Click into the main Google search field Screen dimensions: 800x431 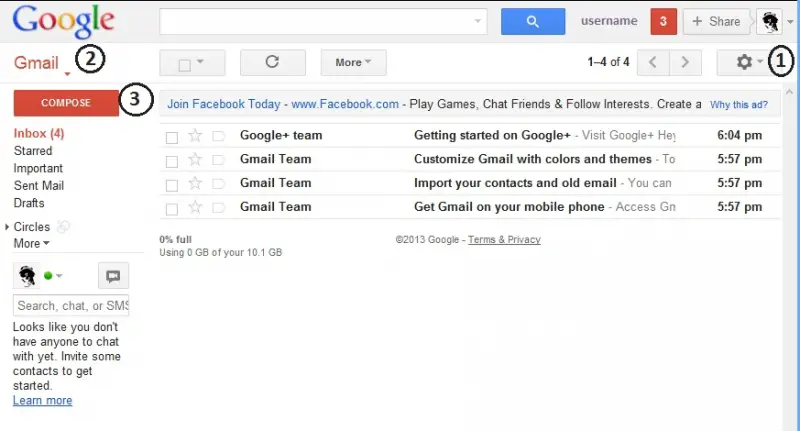pyautogui.click(x=323, y=21)
